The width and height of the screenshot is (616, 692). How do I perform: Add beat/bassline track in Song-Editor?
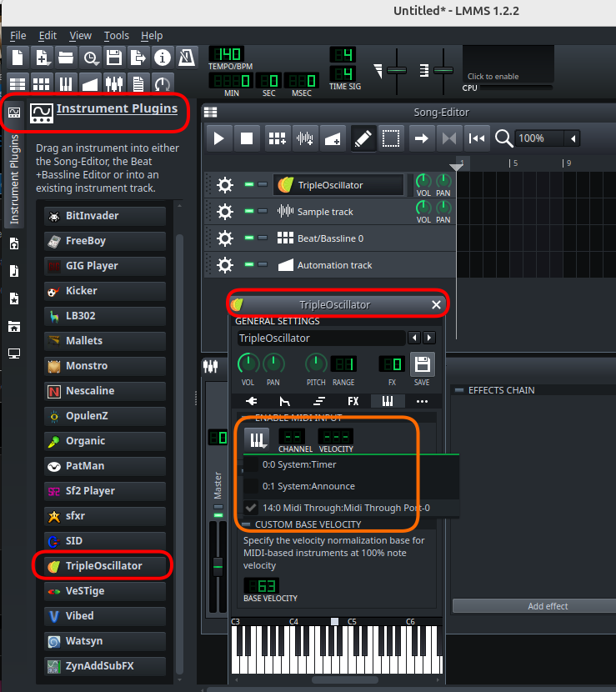pos(278,138)
